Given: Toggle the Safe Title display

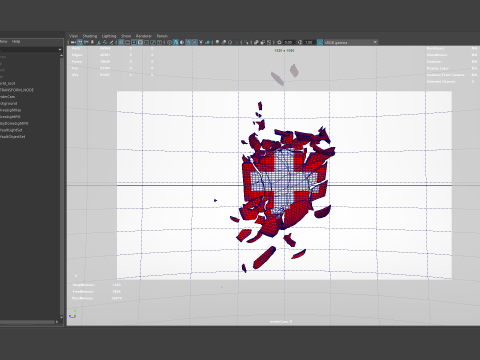Looking at the screenshot, I should coord(159,42).
